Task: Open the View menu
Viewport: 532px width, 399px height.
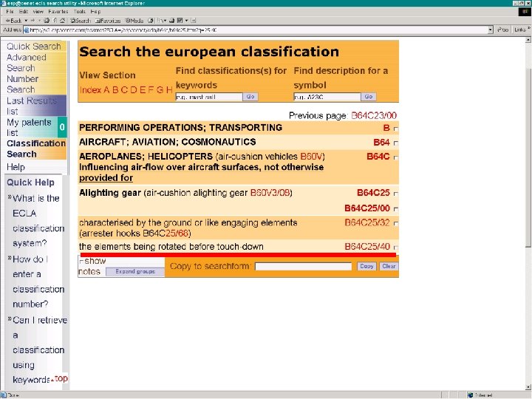Action: 38,12
